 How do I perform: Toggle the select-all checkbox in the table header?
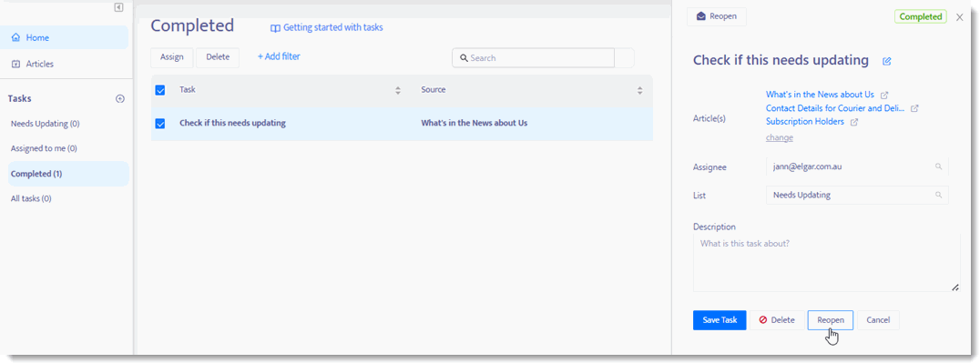pos(160,90)
